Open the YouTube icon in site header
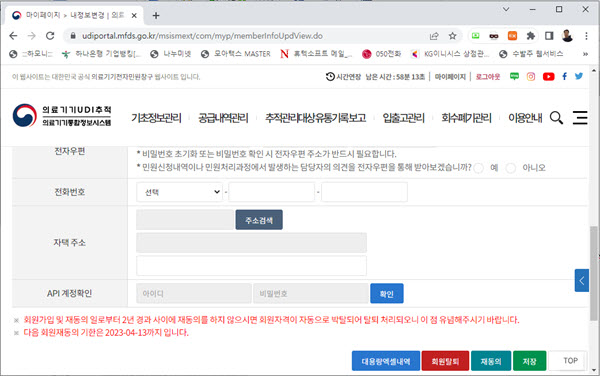600x376 pixels. [548, 77]
